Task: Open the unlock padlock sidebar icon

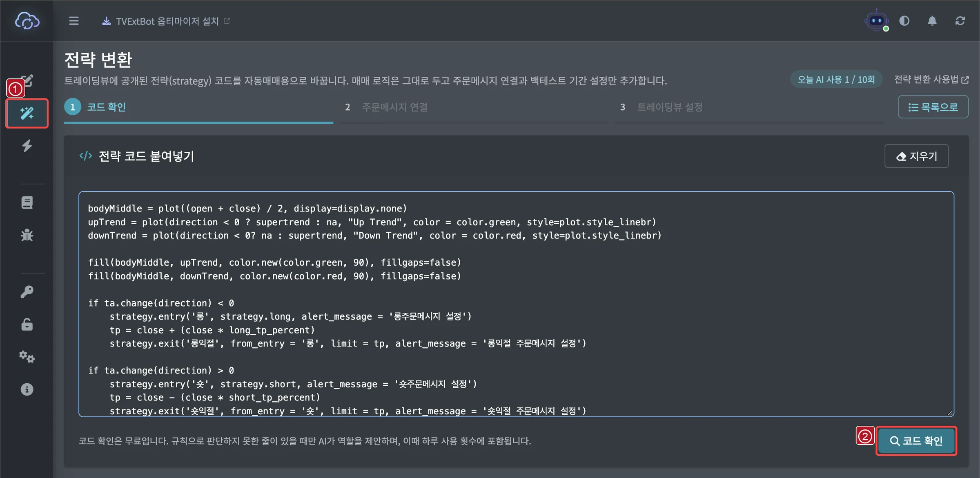Action: [27, 325]
